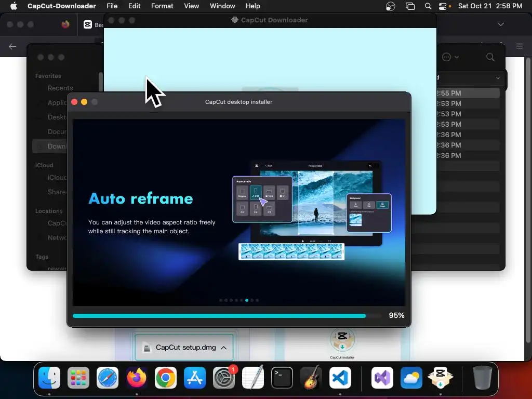Expand the Finder column header sort chevron
The image size is (532, 399).
point(498,78)
